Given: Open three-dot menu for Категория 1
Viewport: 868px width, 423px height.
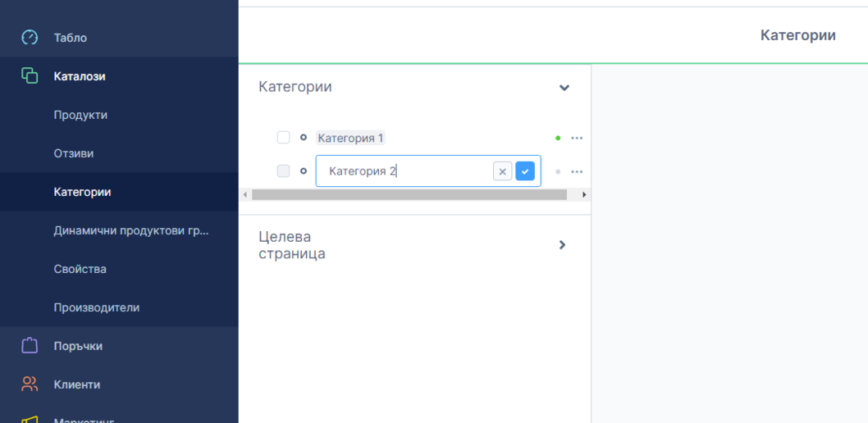Looking at the screenshot, I should coord(577,139).
